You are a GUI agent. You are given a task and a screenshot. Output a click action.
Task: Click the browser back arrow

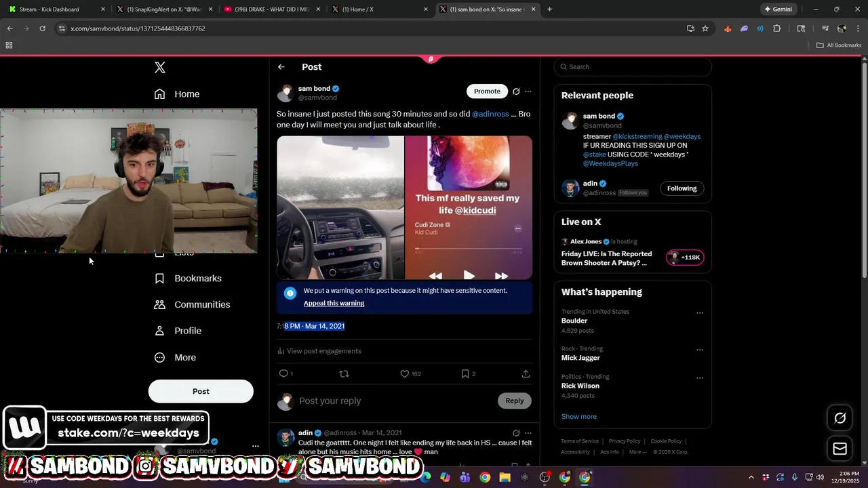click(x=9, y=28)
